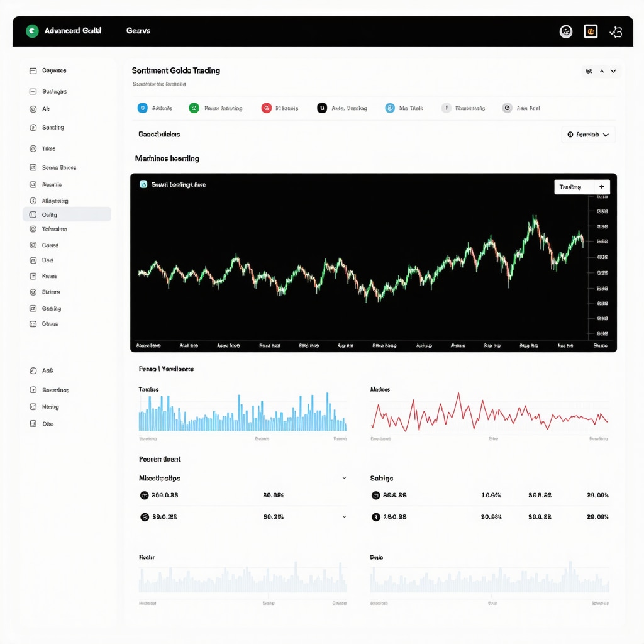This screenshot has height=644, width=644.
Task: Click the icon beside S9.0.IS% row
Action: tap(145, 517)
